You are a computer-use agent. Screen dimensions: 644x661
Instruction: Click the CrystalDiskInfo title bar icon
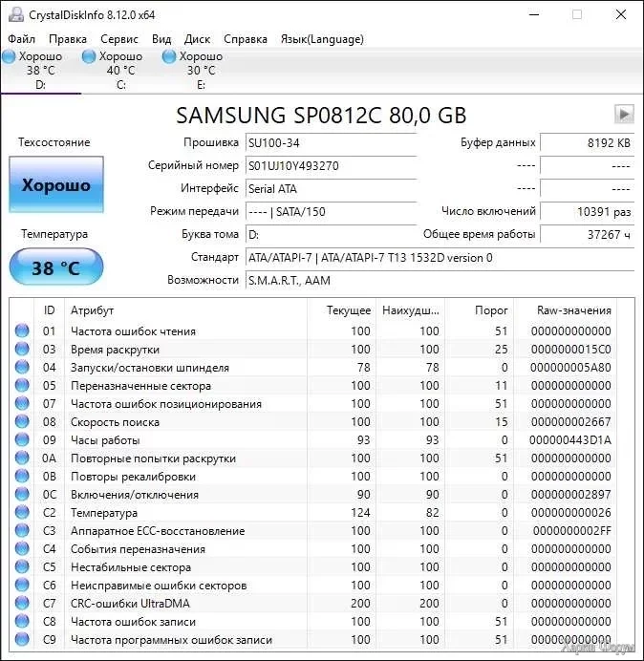[x=16, y=14]
